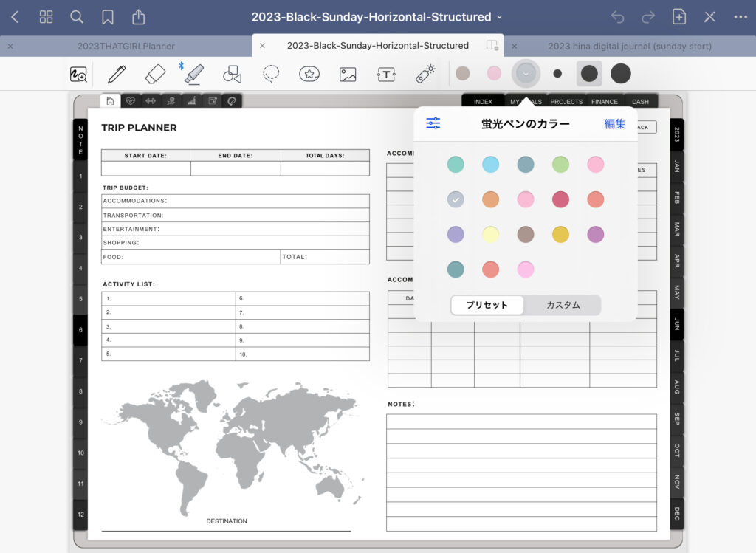The image size is (756, 553).
Task: Select the カスタム custom segment
Action: pos(563,305)
